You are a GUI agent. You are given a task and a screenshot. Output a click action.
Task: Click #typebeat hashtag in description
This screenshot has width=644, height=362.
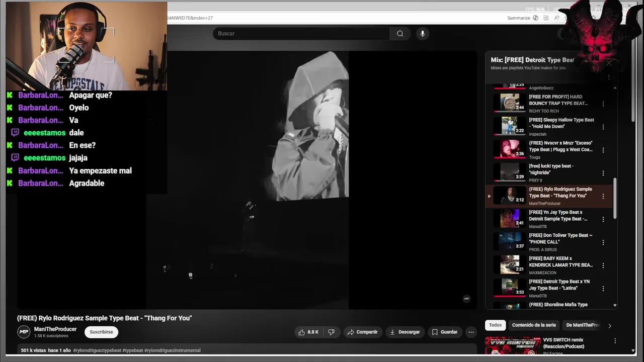133,350
